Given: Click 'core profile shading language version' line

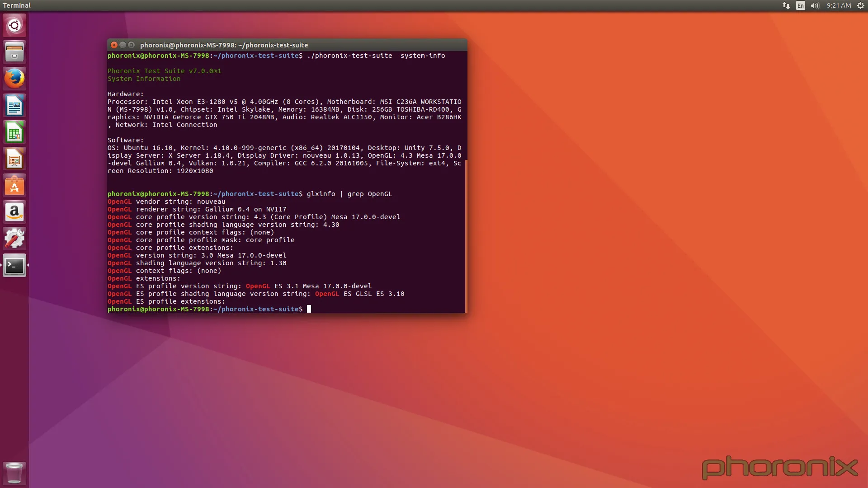Looking at the screenshot, I should [x=223, y=225].
